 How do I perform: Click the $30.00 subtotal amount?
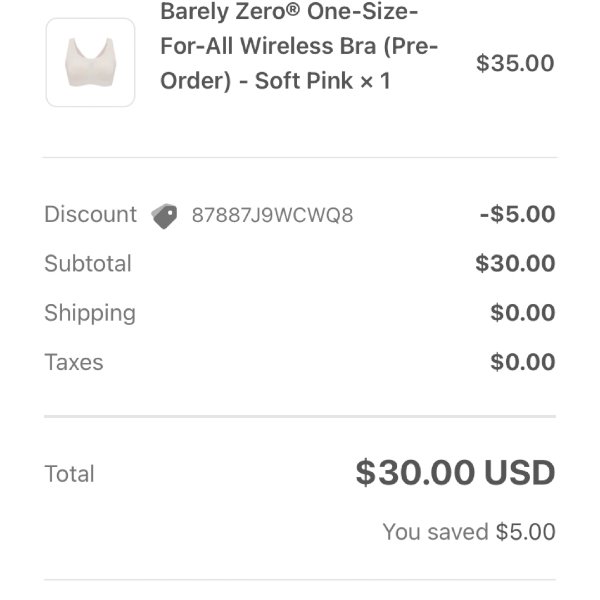click(515, 263)
